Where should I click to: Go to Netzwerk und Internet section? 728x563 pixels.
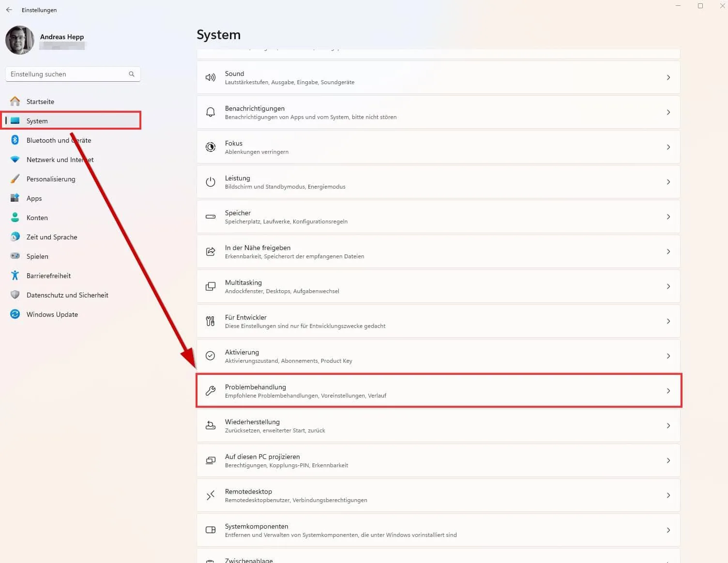point(60,160)
